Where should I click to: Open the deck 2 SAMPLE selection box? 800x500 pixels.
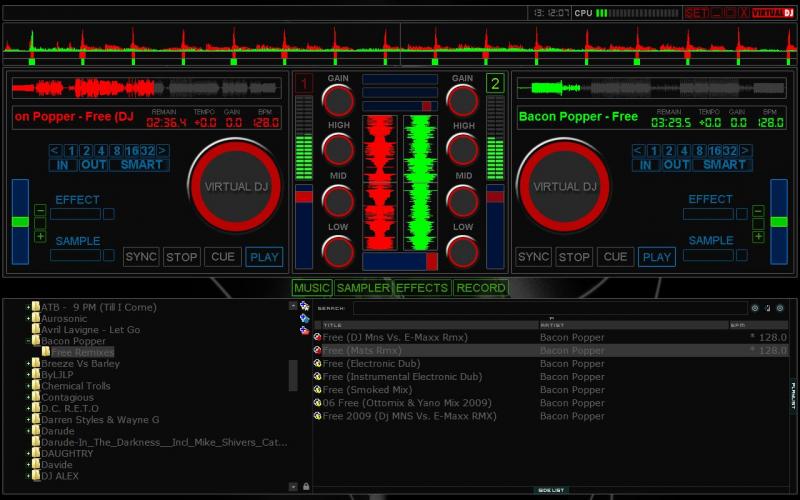[708, 255]
